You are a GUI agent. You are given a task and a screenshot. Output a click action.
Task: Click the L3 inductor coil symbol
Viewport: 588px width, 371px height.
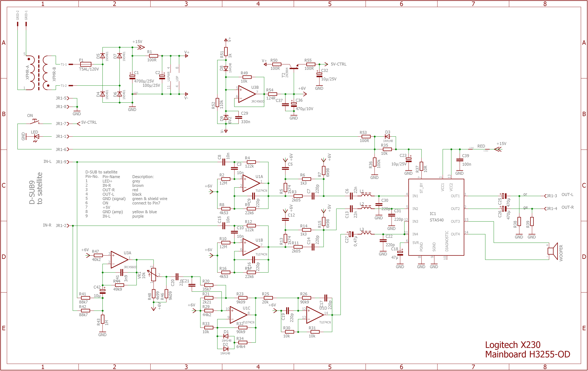[x=366, y=233]
